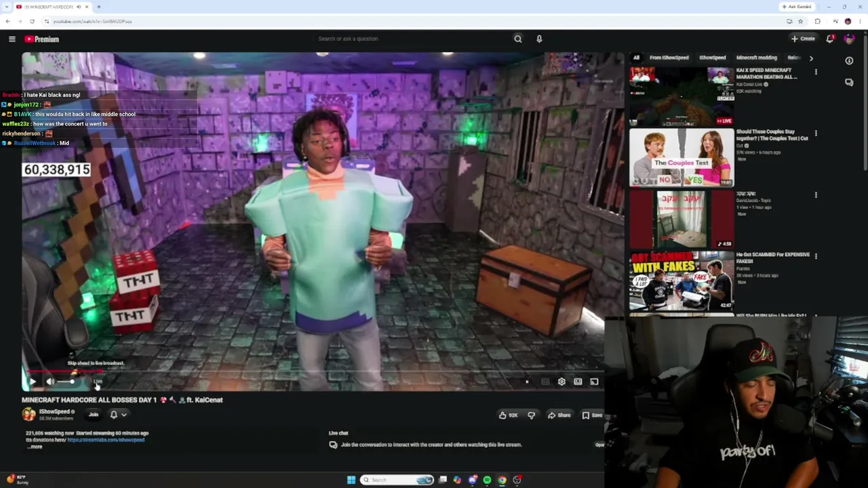Select the From IShowSpeed filter chip
This screenshot has height=488, width=868.
(669, 58)
